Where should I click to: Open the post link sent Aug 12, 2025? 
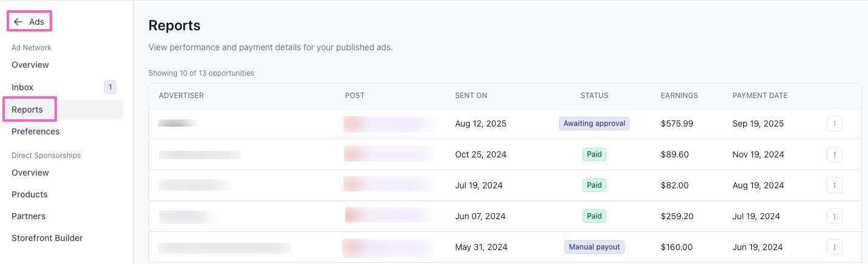coord(389,124)
